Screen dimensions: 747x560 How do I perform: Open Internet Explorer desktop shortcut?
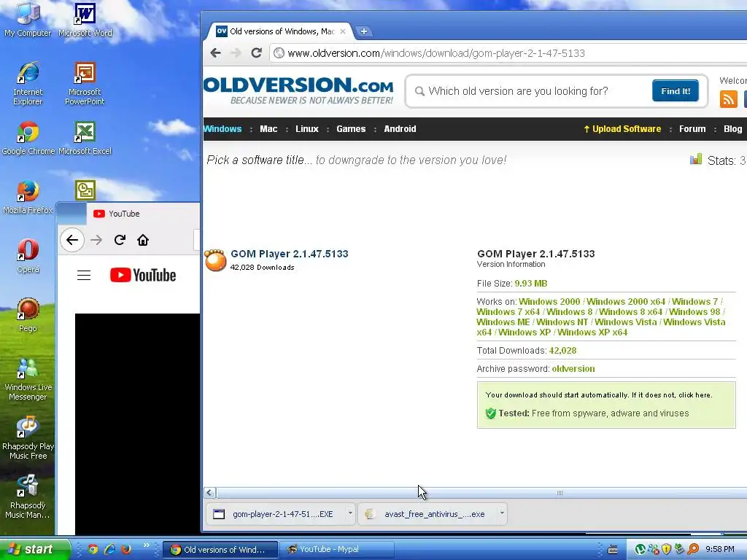[x=28, y=83]
